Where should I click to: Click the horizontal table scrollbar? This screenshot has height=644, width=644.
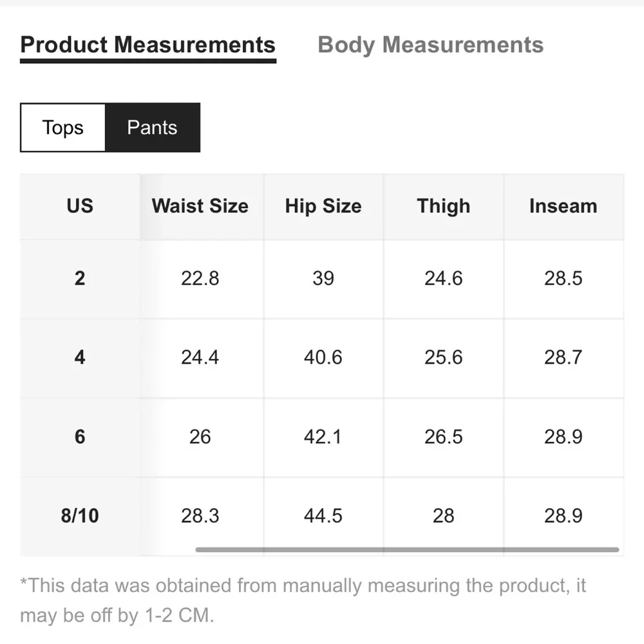(407, 550)
